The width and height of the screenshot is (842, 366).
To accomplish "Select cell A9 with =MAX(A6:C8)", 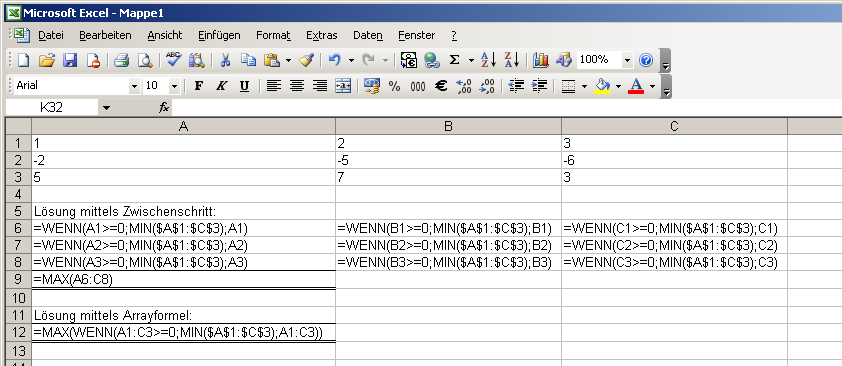I will point(184,280).
